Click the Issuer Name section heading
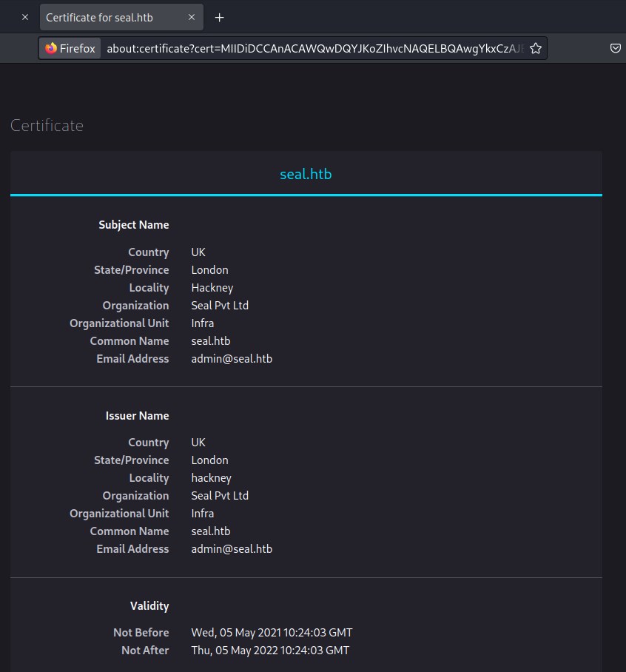 pyautogui.click(x=137, y=416)
